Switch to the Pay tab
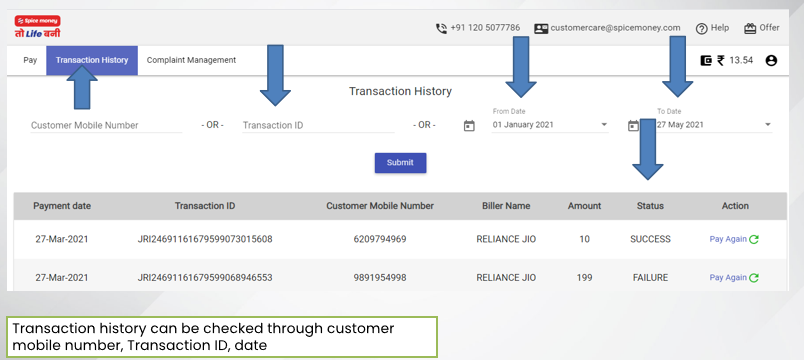The width and height of the screenshot is (804, 360). [x=30, y=60]
